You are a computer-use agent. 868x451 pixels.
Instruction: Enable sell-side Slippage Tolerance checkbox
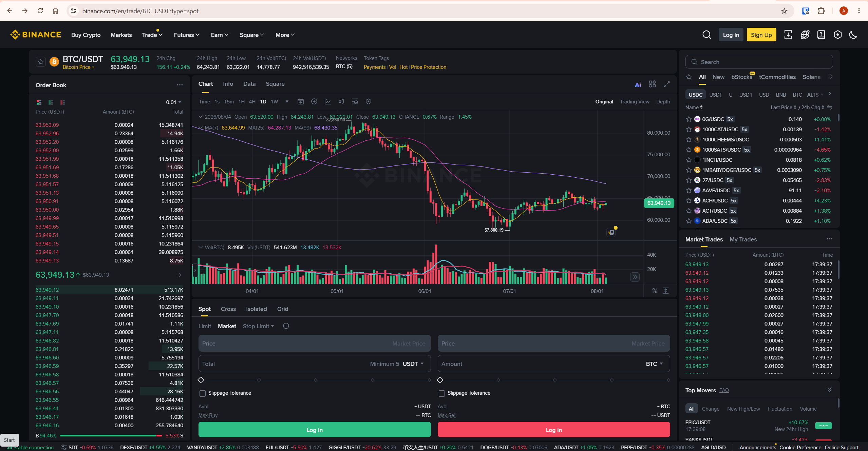tap(442, 393)
